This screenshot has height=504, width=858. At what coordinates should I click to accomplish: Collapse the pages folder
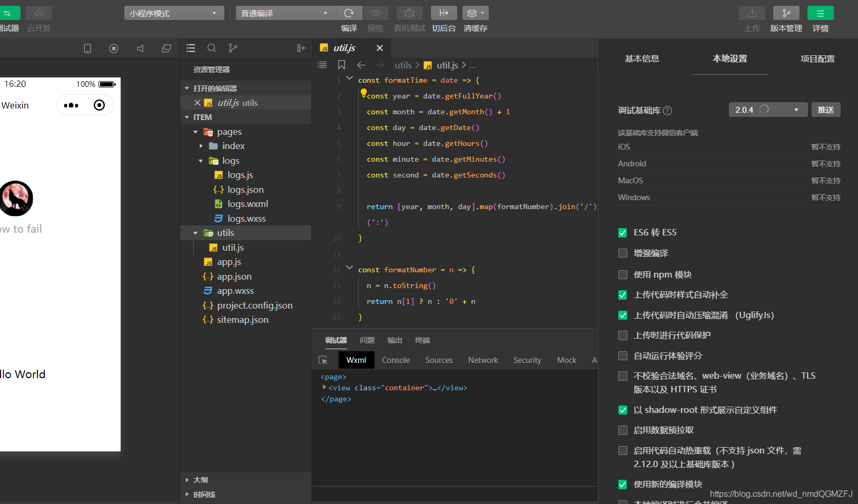pos(195,132)
